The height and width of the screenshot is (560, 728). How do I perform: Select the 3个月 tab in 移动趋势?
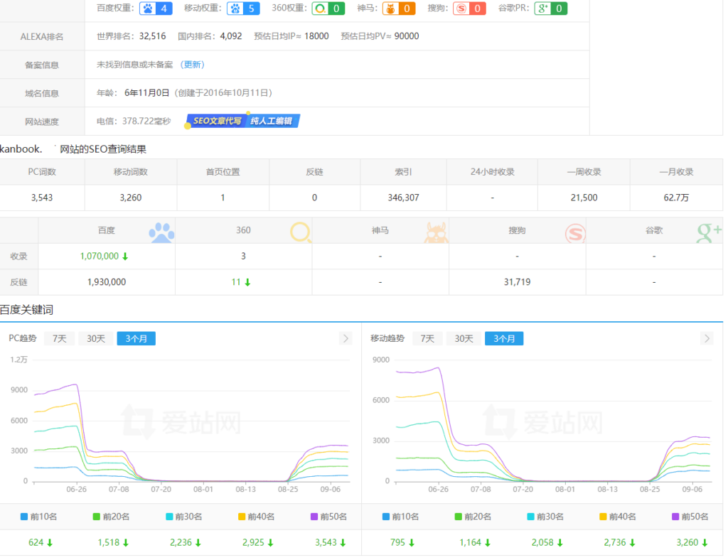click(504, 339)
